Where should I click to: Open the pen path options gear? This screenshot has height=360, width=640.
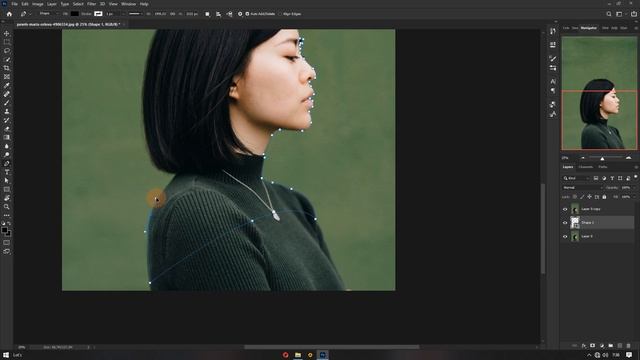(240, 14)
